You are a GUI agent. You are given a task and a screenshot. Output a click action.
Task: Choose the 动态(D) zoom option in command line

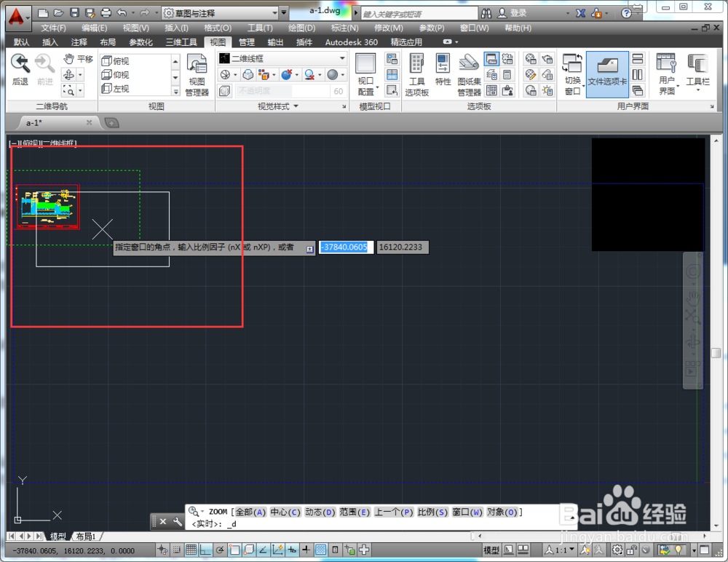[320, 512]
